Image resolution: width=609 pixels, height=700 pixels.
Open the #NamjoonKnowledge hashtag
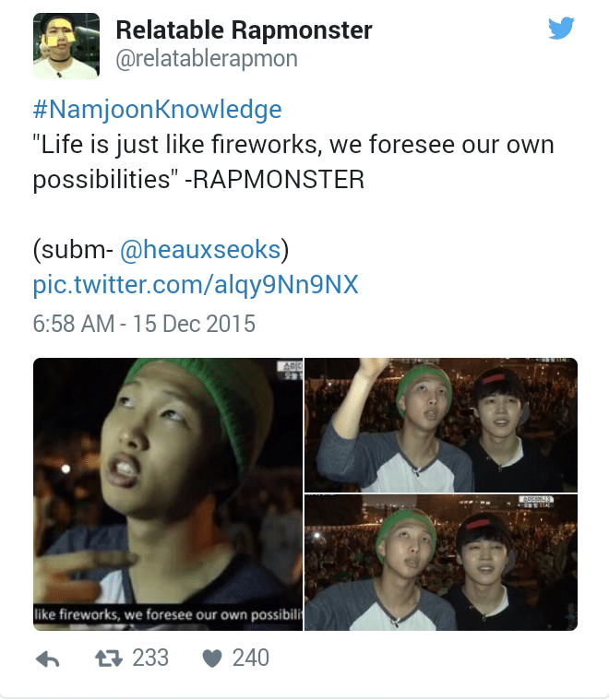point(157,110)
